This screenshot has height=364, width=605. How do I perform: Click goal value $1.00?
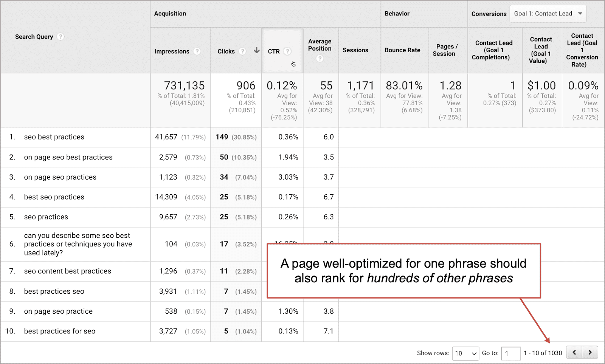(x=541, y=85)
